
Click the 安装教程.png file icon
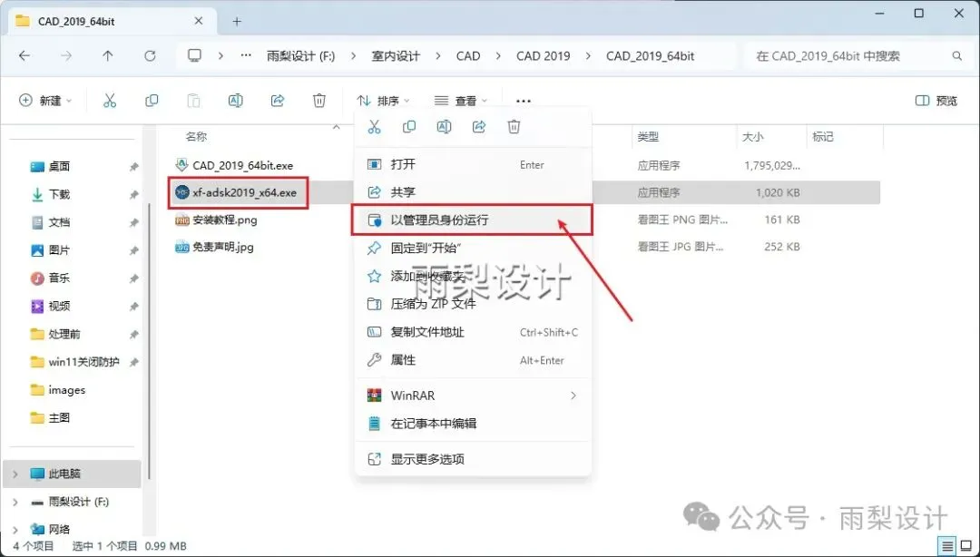click(181, 220)
